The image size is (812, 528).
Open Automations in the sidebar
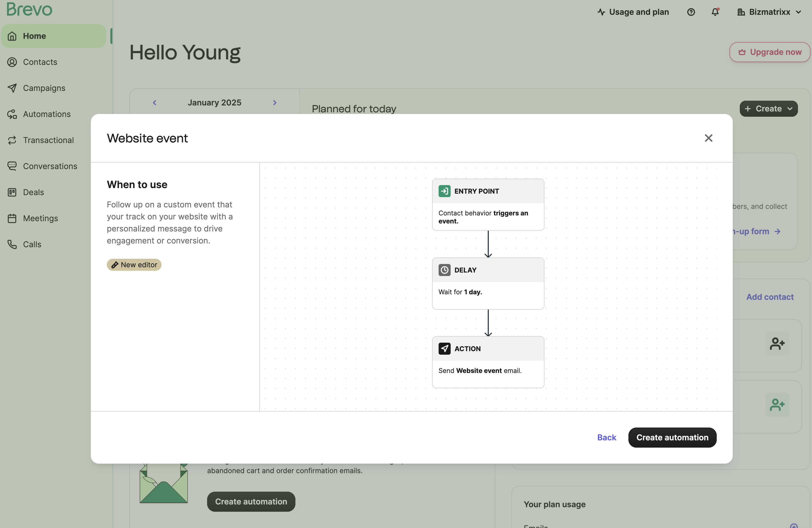(47, 114)
